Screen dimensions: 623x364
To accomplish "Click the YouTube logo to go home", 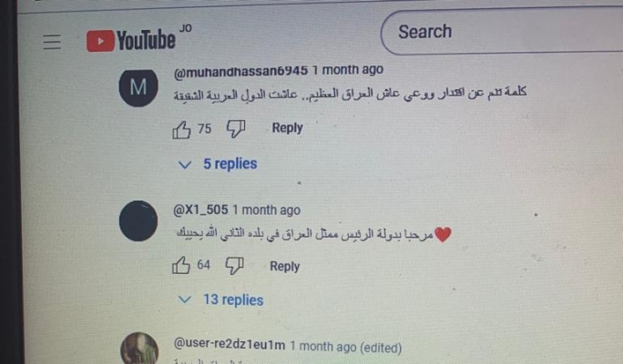I will (x=131, y=40).
